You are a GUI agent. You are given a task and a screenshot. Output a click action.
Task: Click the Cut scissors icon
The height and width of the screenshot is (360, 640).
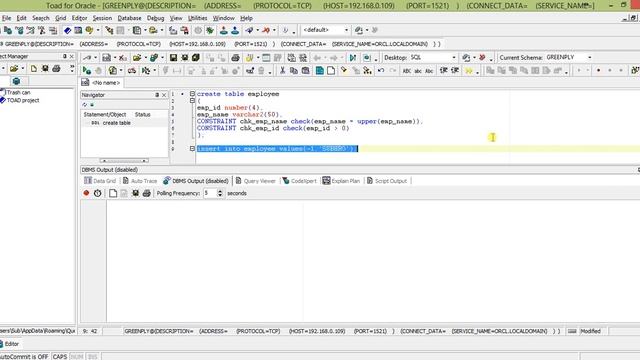[282, 71]
